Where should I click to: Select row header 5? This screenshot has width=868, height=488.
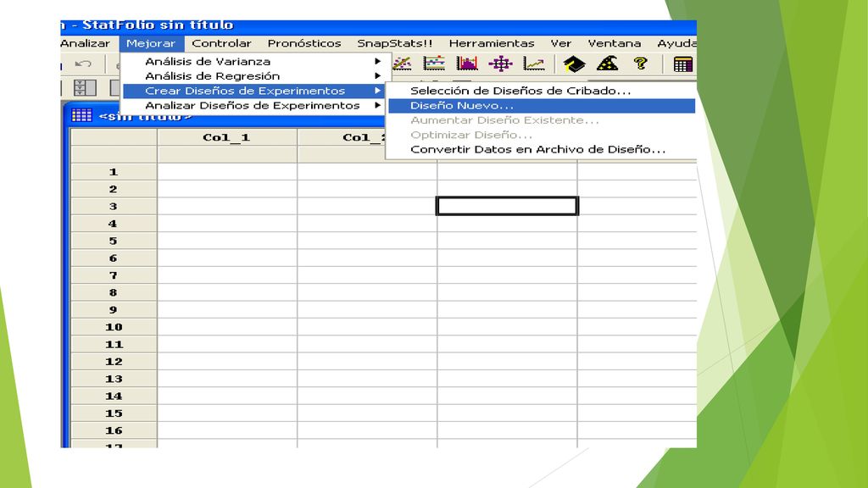click(x=114, y=241)
